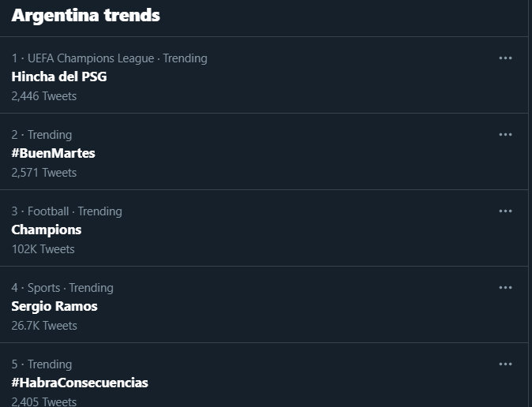Open three-dot menu beside Champions trend
The image size is (532, 407).
click(x=505, y=211)
